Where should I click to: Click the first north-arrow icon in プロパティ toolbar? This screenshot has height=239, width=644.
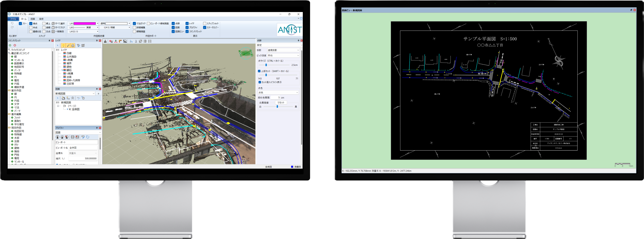(57, 137)
